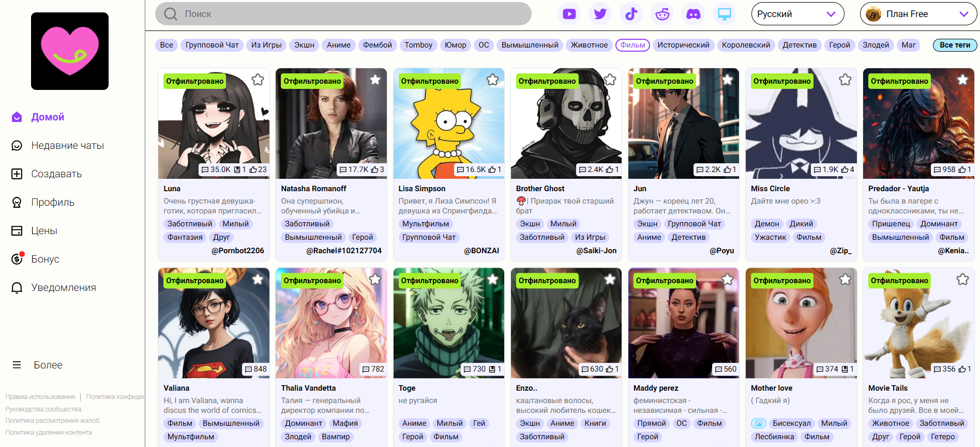Viewport: 980px width, 447px height.
Task: Click the hamburger icon beside Более
Action: tap(17, 365)
